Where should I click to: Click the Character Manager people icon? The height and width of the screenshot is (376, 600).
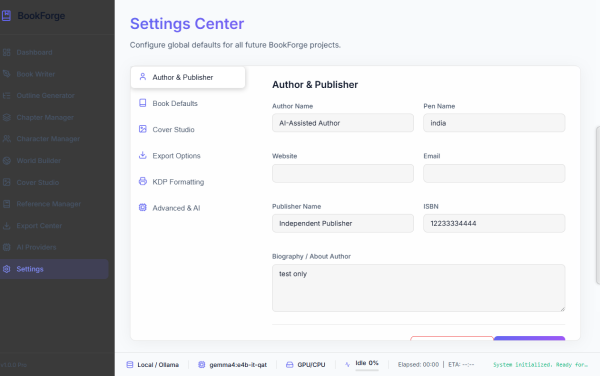click(7, 139)
